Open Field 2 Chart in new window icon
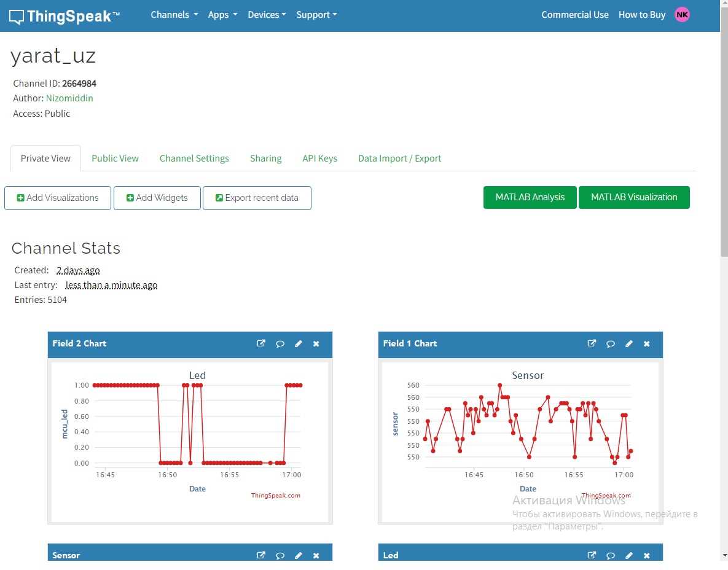 [261, 343]
